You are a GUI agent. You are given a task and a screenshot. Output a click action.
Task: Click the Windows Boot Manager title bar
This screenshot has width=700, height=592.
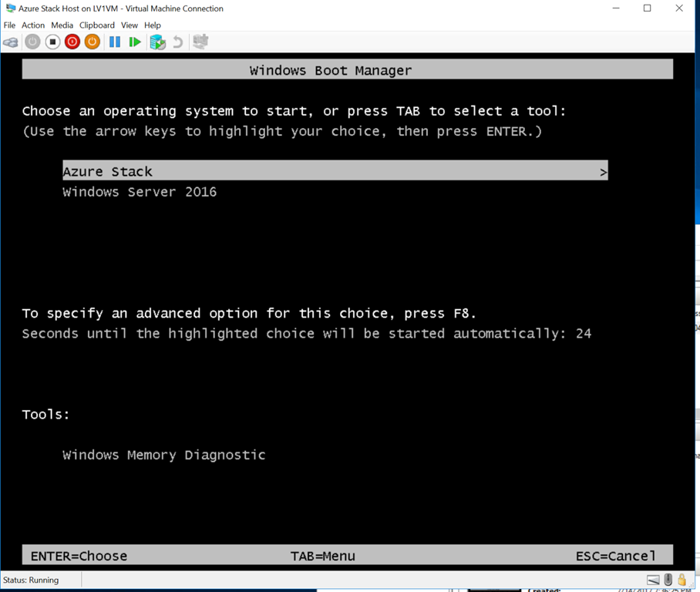(x=348, y=69)
